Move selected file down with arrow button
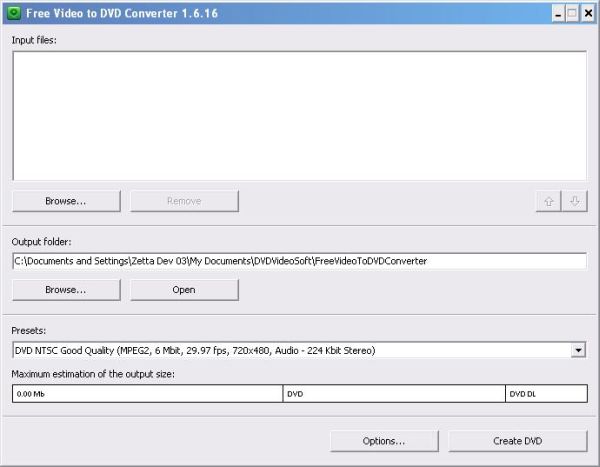The image size is (600, 467). coord(574,201)
